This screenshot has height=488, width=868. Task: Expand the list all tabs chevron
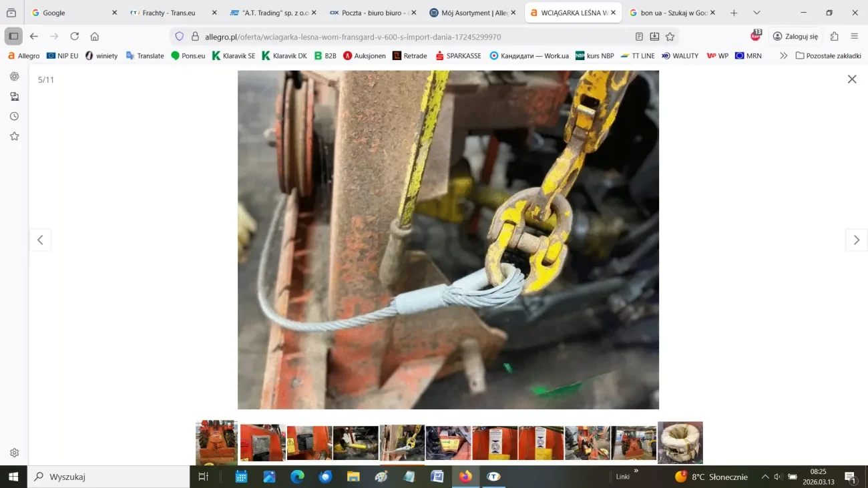coord(756,13)
